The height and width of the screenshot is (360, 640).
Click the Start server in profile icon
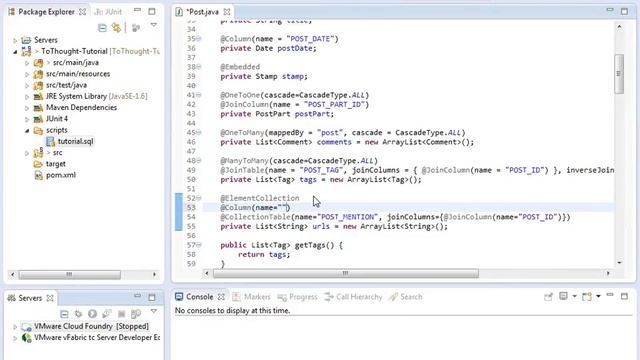click(107, 314)
